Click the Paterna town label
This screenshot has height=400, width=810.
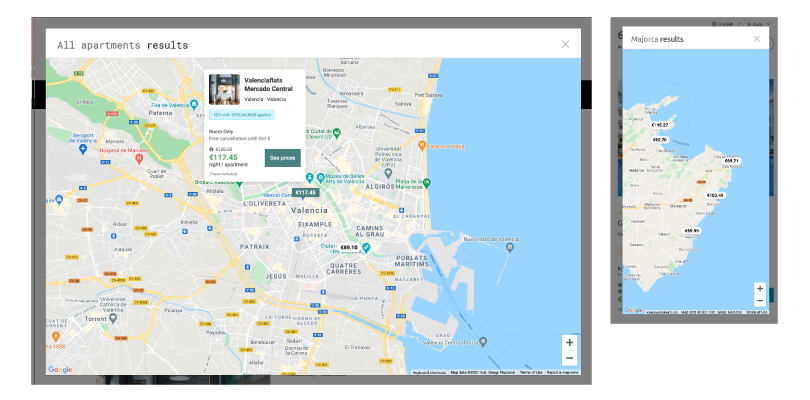[x=160, y=112]
